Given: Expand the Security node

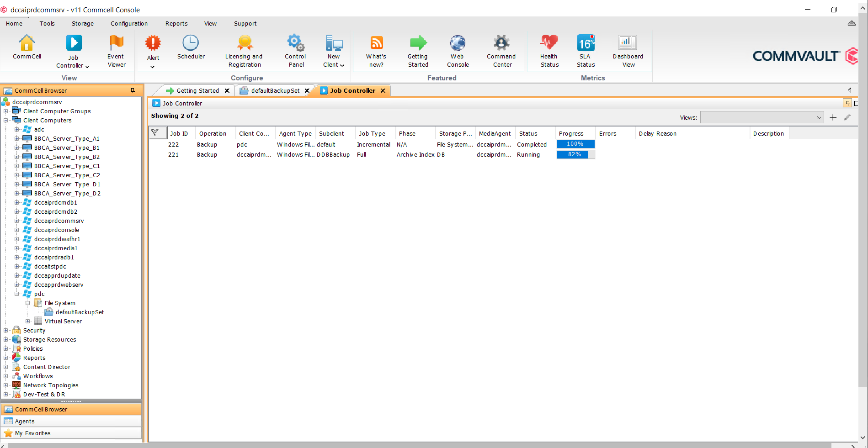Looking at the screenshot, I should coord(6,330).
